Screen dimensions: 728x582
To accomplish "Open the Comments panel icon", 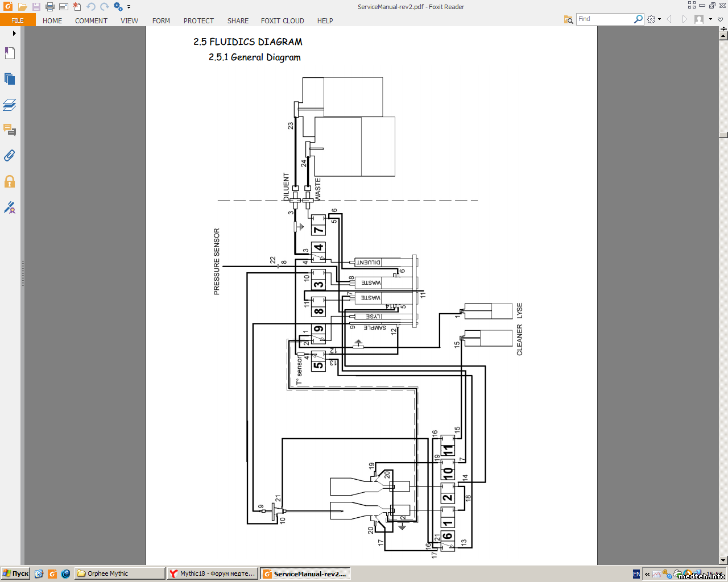I will tap(10, 130).
